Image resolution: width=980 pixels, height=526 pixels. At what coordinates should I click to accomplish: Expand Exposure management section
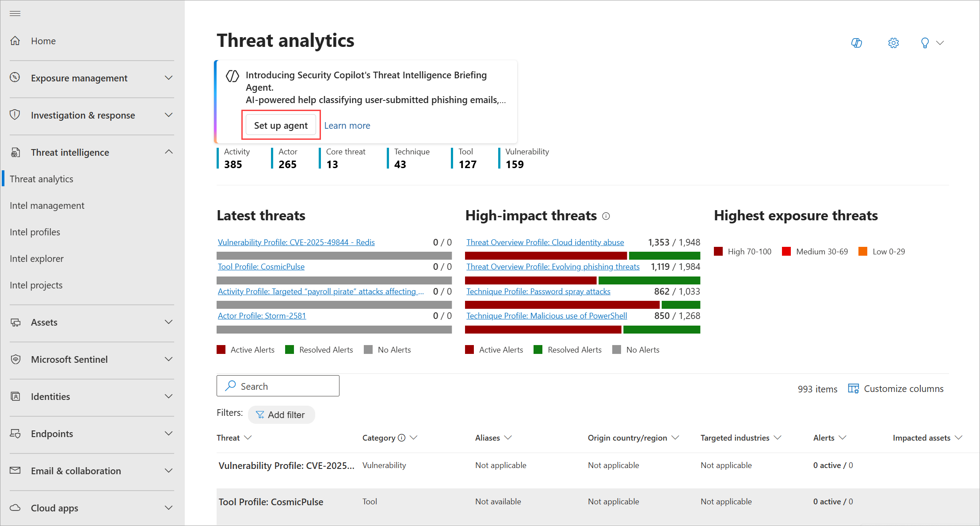(168, 78)
